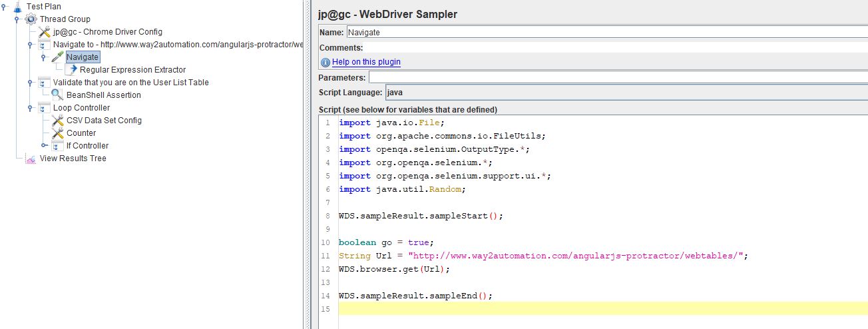The image size is (868, 329).
Task: Click the String Url assignment line
Action: [x=543, y=256]
